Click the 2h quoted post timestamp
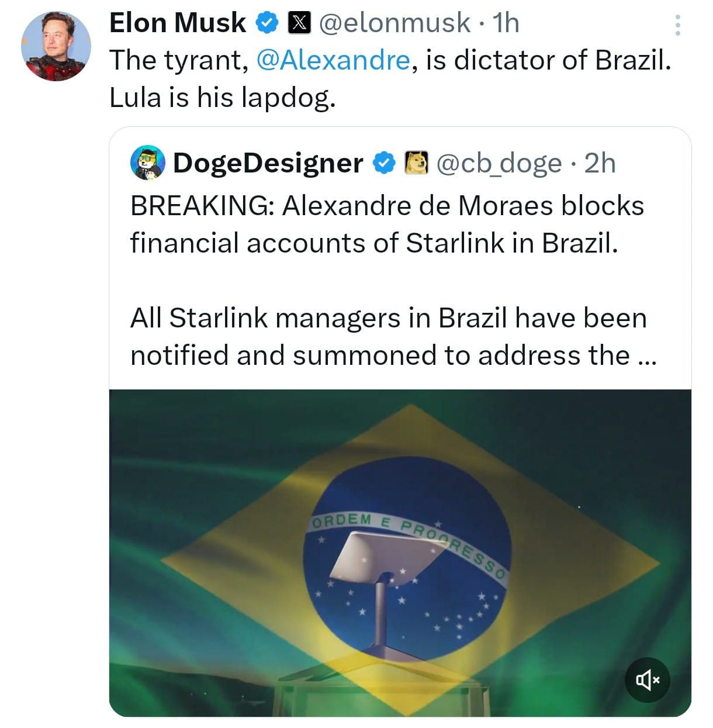This screenshot has width=713, height=728. tap(600, 163)
